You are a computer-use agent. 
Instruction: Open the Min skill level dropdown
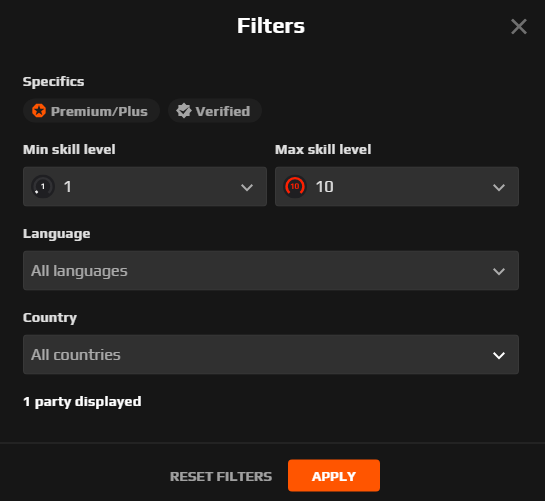145,187
